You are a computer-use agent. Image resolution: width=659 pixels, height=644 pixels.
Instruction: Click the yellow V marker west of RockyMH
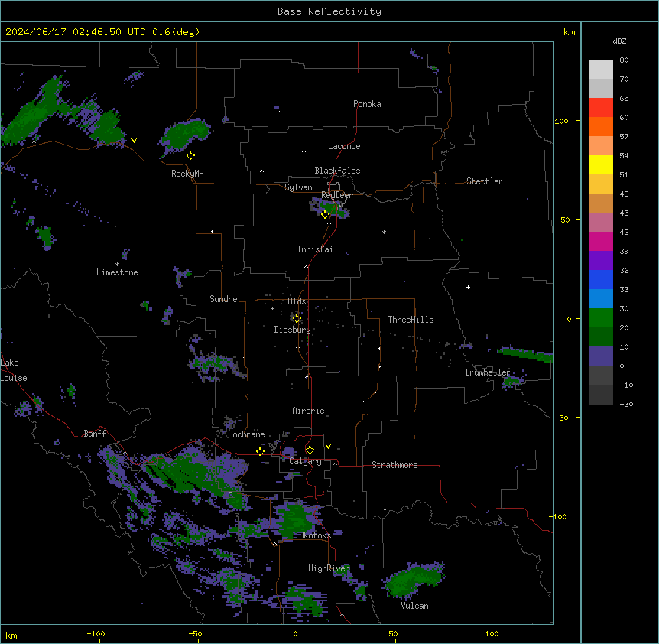[x=134, y=141]
